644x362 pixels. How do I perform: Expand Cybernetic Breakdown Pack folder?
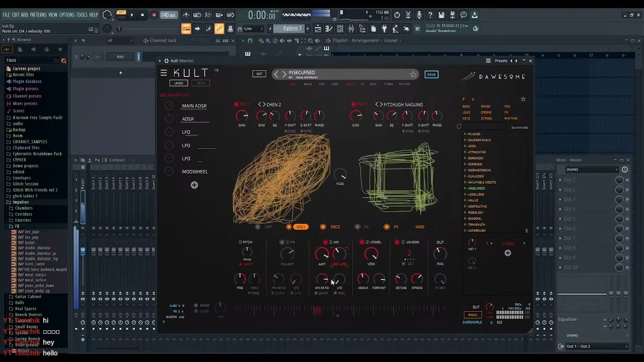pyautogui.click(x=37, y=154)
